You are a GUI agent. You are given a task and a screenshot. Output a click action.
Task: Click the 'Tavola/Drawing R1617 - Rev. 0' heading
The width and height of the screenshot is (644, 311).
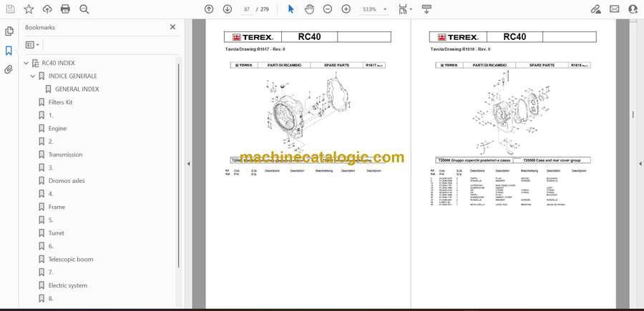pos(254,49)
